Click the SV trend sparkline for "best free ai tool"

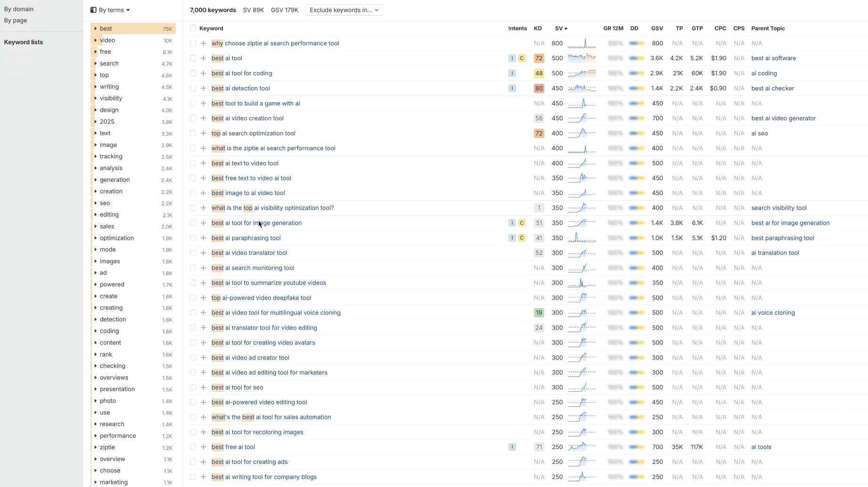pos(581,447)
